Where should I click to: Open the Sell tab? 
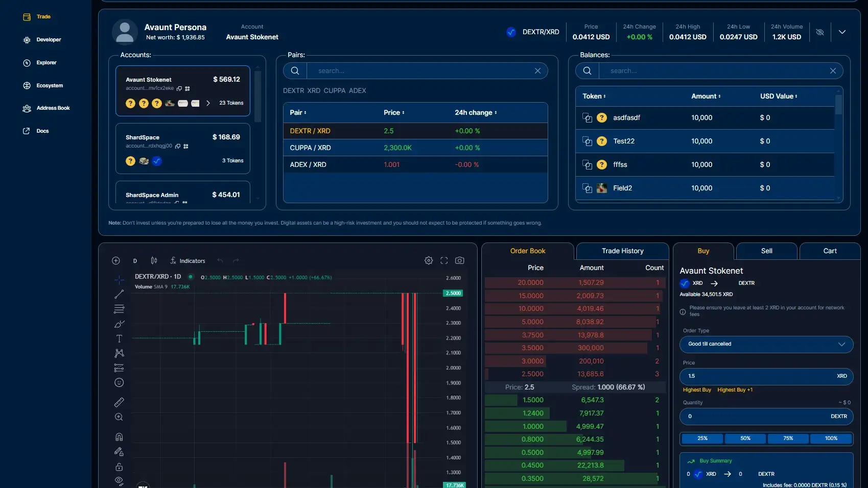tap(766, 251)
